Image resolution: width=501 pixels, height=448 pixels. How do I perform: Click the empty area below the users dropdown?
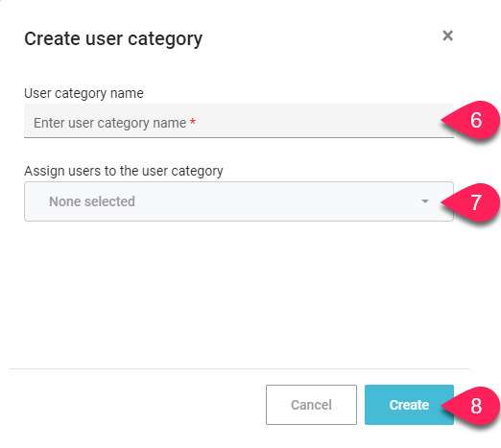pyautogui.click(x=239, y=295)
